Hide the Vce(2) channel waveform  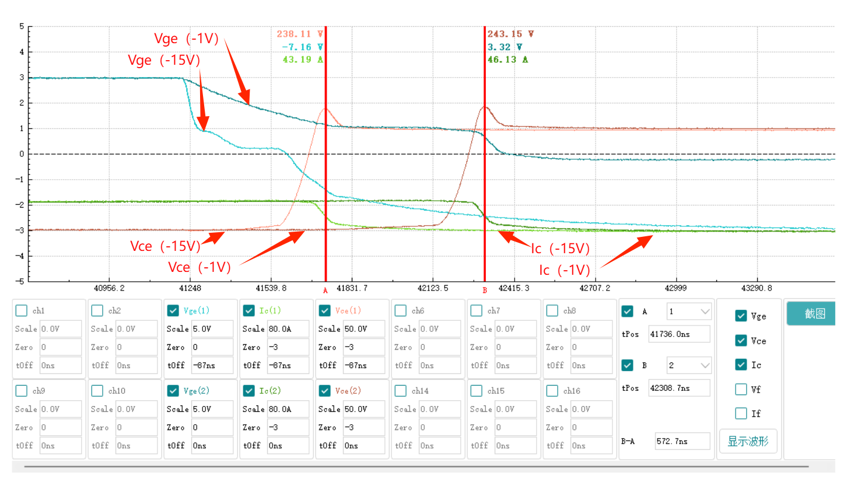(x=325, y=390)
